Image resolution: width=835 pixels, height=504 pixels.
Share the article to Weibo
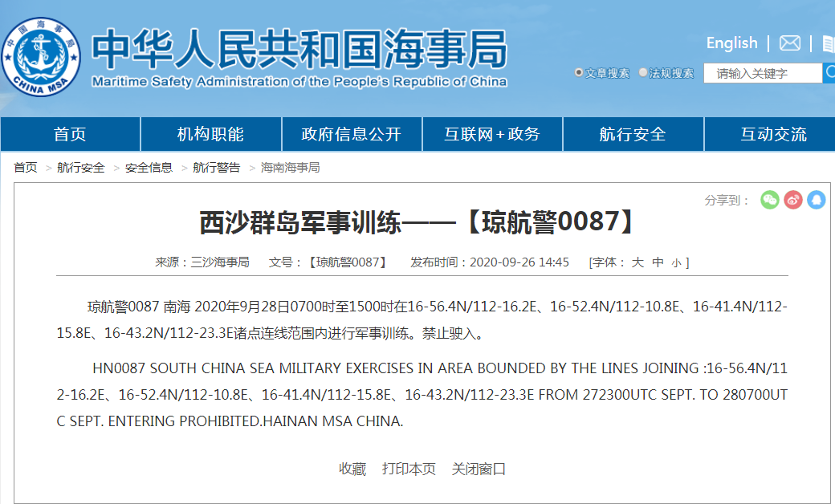[x=793, y=200]
